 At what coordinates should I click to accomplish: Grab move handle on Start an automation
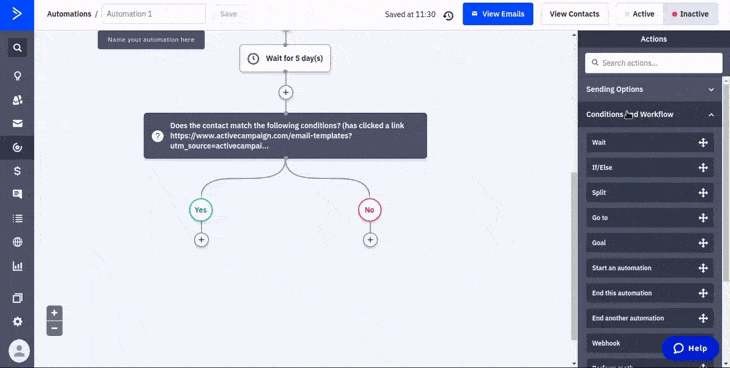pyautogui.click(x=703, y=268)
